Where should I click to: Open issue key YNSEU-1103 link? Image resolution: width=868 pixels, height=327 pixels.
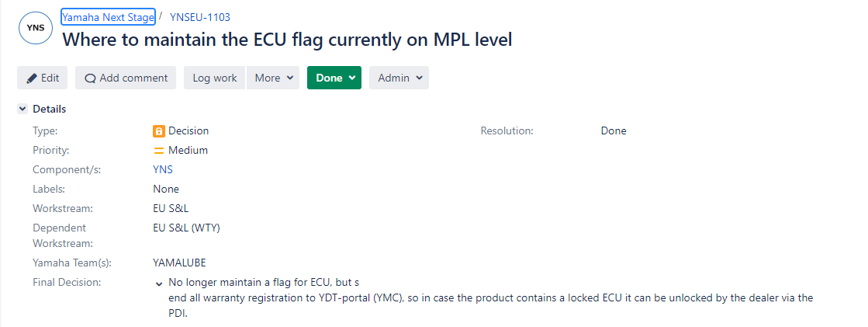coord(200,17)
